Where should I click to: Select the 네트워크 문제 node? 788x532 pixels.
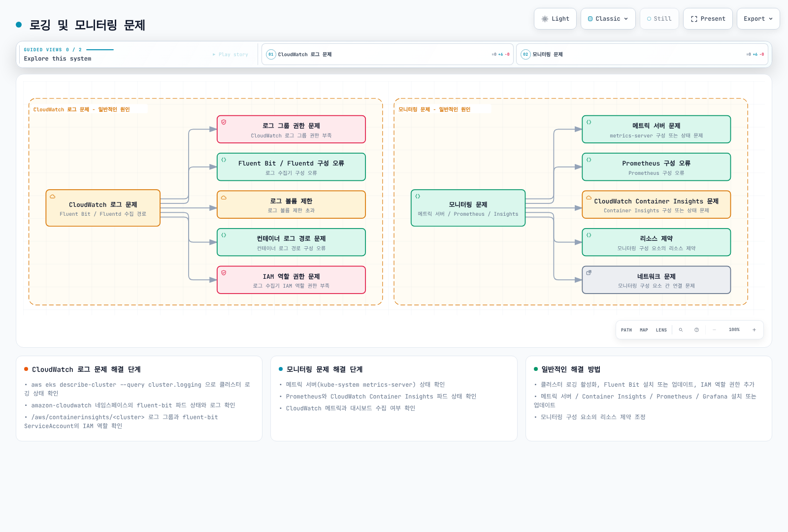(656, 280)
